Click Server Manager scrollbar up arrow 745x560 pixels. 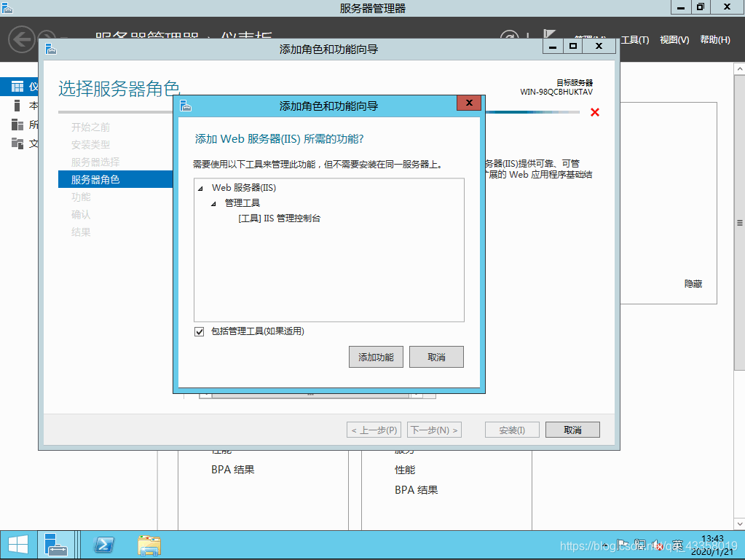pos(740,69)
